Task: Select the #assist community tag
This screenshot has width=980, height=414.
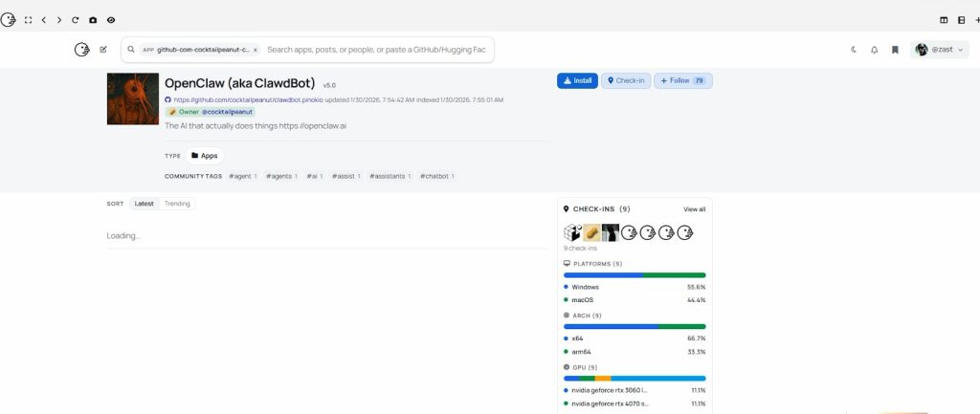Action: click(346, 176)
